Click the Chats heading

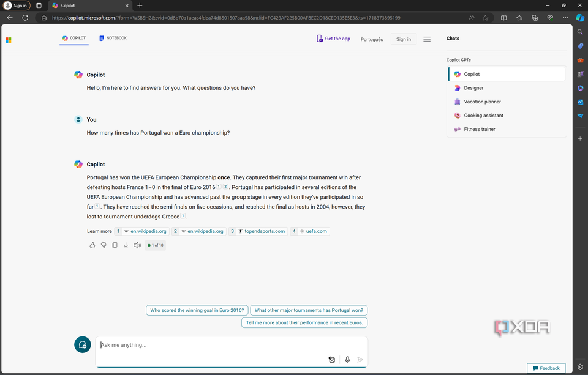(x=453, y=38)
